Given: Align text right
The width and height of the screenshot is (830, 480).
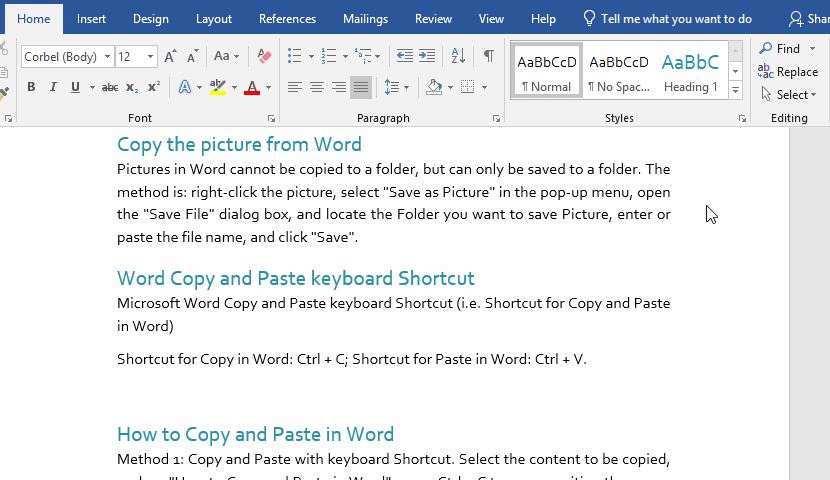Looking at the screenshot, I should click(339, 87).
